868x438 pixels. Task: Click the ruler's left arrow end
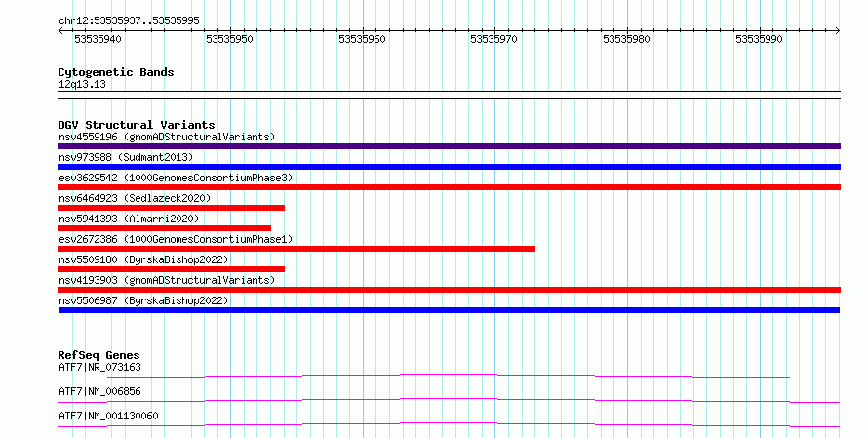point(60,31)
